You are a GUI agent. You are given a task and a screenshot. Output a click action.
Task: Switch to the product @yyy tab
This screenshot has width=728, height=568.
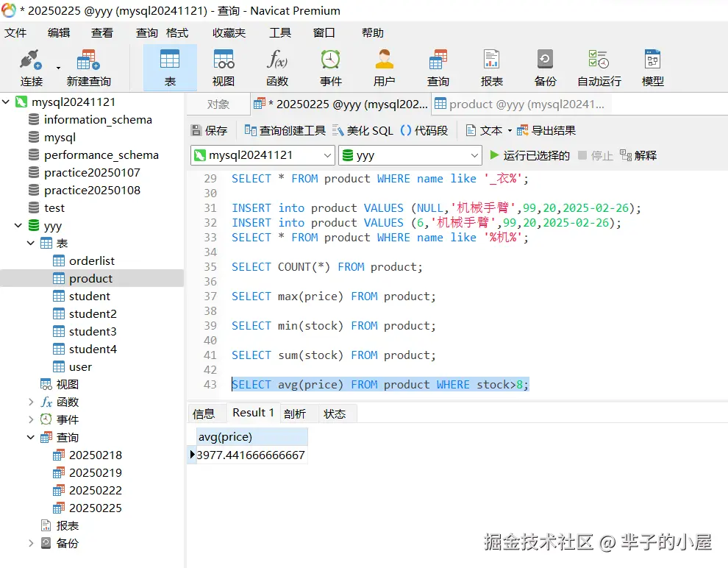[521, 104]
